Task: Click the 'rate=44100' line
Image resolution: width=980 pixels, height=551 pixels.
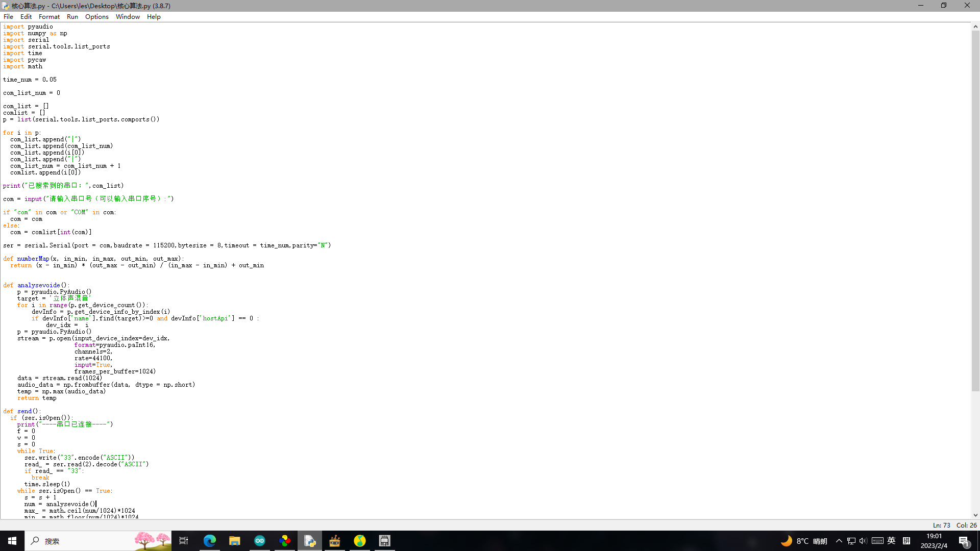Action: click(x=93, y=358)
